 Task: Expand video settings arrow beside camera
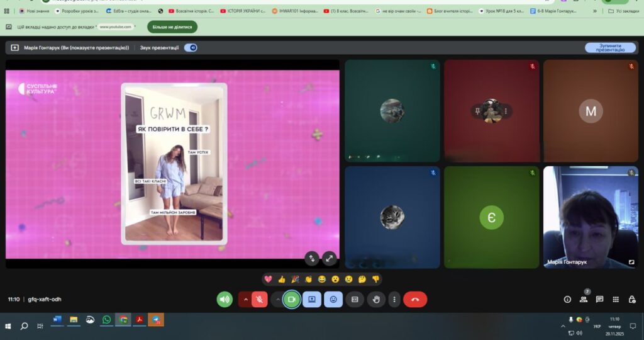(277, 300)
